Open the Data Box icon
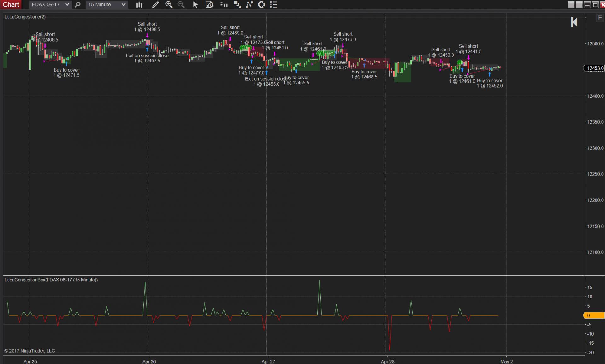The width and height of the screenshot is (605, 364). [209, 5]
